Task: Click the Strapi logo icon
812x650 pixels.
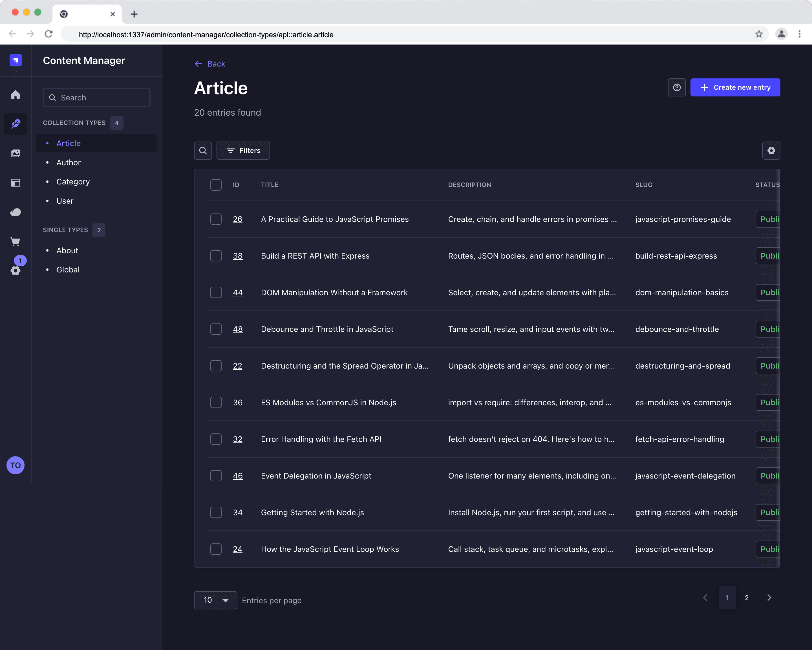Action: pos(16,60)
